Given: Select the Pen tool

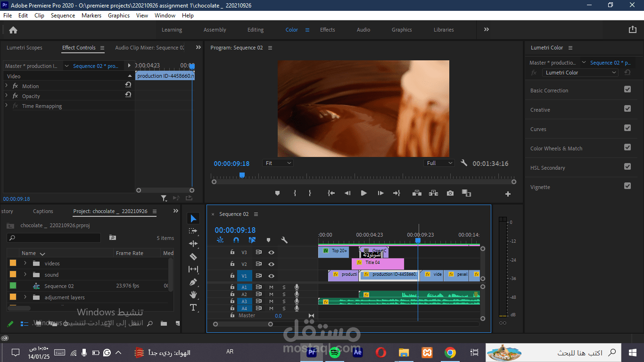Looking at the screenshot, I should [193, 282].
